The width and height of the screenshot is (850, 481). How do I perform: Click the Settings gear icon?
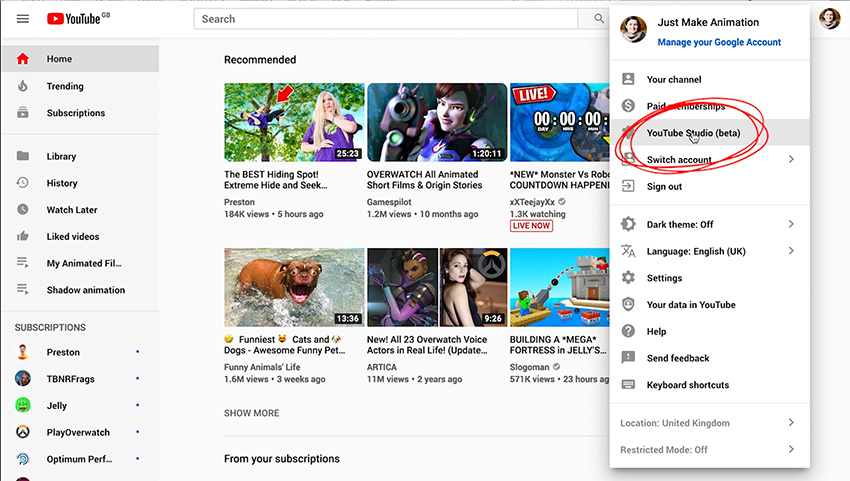coord(628,278)
